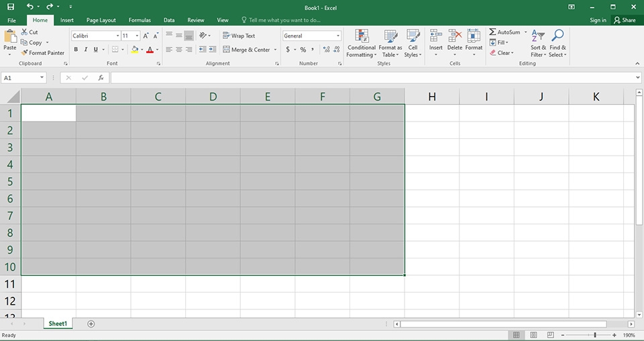Click the Paste clipboard icon
Screen dimensions: 644x341
click(x=9, y=36)
